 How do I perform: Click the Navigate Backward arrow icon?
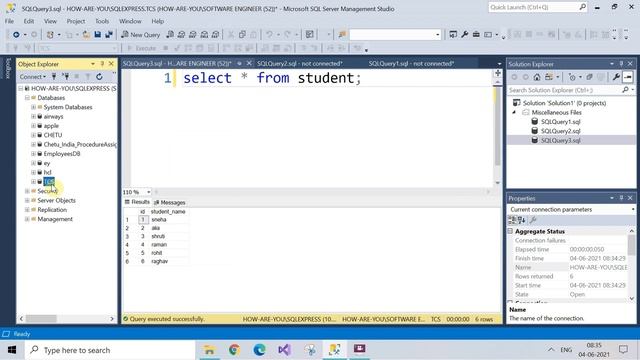tap(16, 35)
